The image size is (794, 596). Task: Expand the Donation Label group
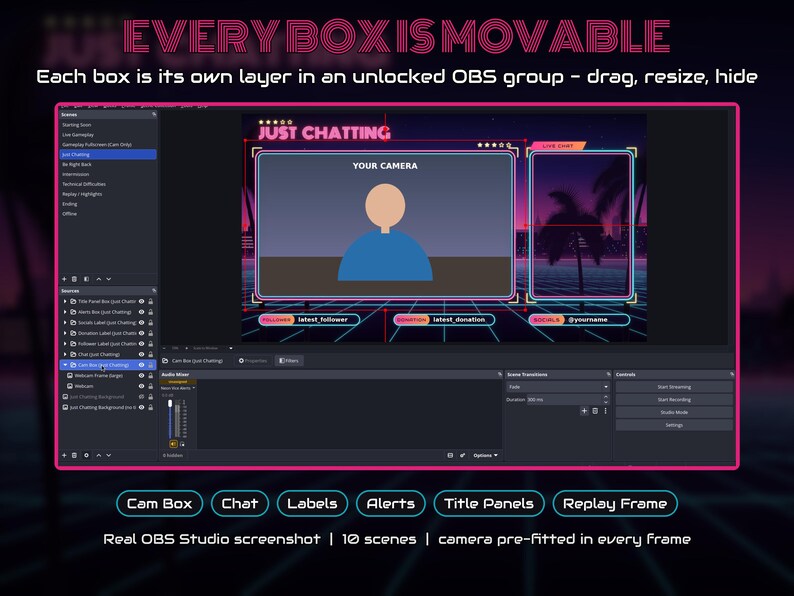pyautogui.click(x=65, y=333)
